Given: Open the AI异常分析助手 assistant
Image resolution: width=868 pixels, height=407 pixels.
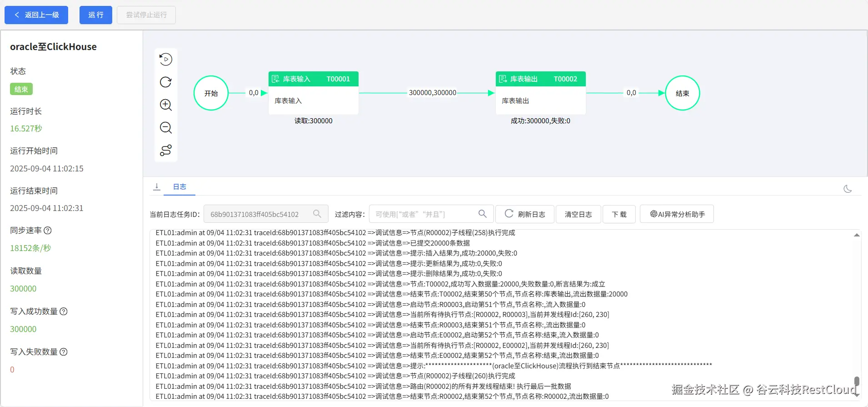Looking at the screenshot, I should pos(677,214).
